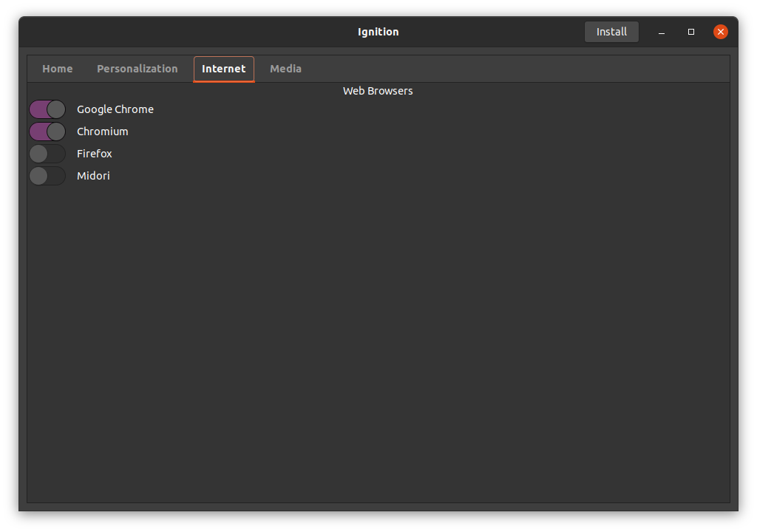757x532 pixels.
Task: Click the Midori browser label
Action: click(x=93, y=176)
